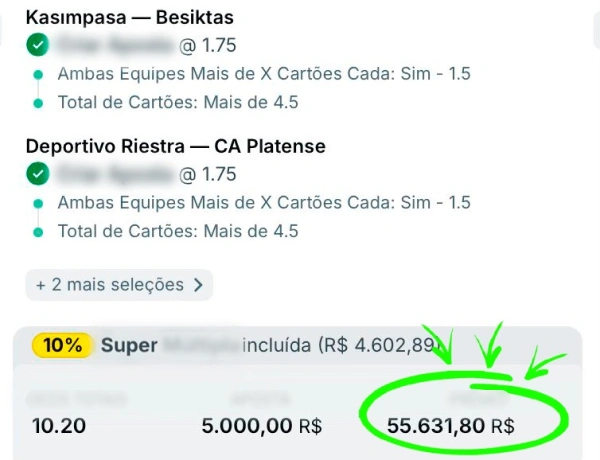Click the bullet beside Kasimpasa's Total de Cartões selection
The height and width of the screenshot is (460, 600).
38,102
